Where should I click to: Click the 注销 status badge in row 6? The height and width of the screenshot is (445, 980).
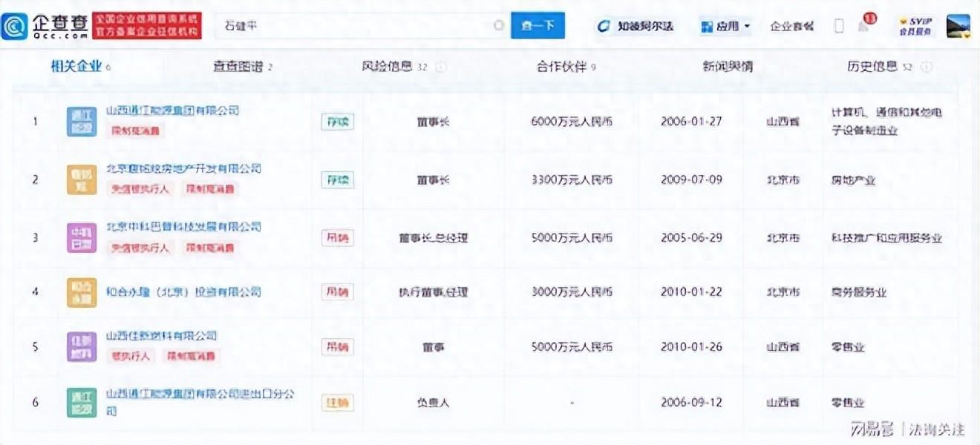[x=337, y=403]
